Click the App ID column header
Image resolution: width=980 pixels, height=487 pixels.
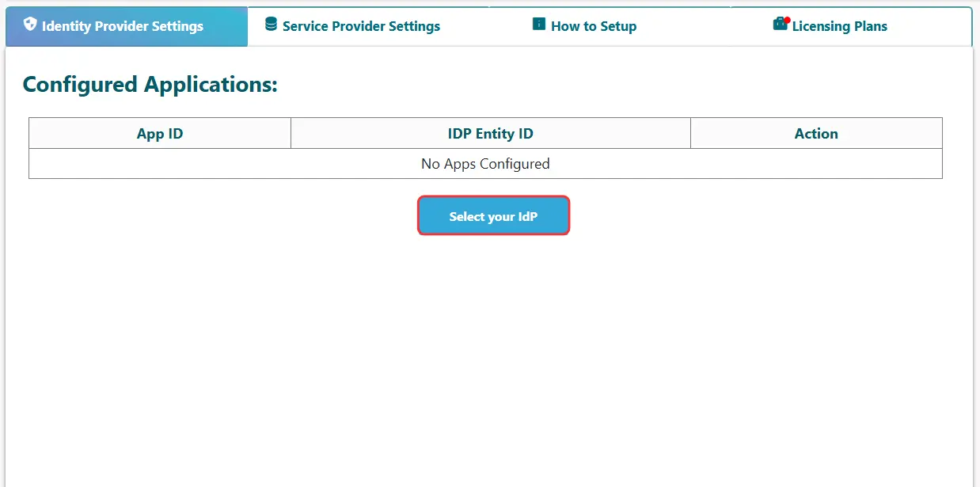[x=160, y=134]
